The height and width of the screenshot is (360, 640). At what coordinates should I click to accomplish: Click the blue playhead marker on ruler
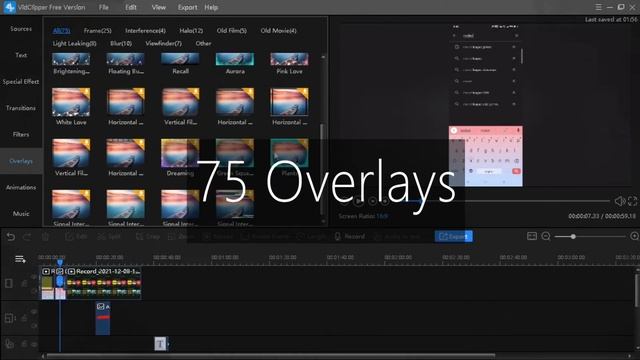(60, 262)
